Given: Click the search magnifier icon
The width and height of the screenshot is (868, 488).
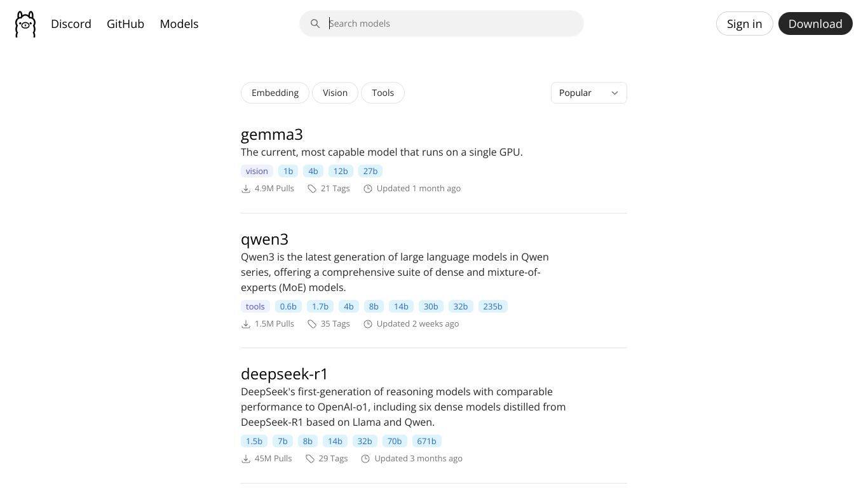Looking at the screenshot, I should [x=315, y=24].
